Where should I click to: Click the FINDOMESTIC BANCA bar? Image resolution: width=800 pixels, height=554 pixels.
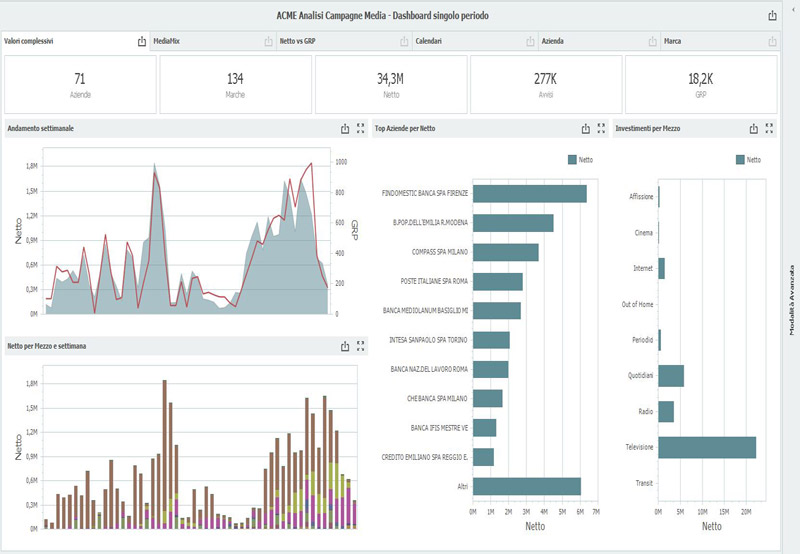(529, 193)
